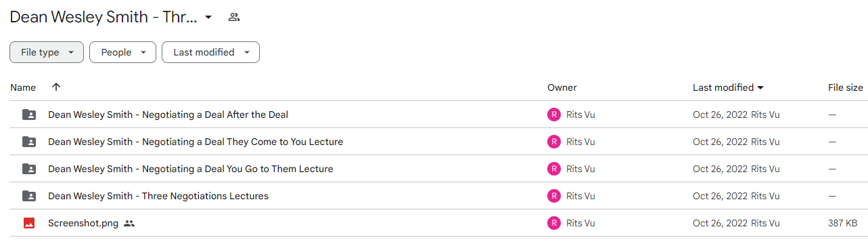
Task: Click the red image icon for Screenshot.png
Action: 29,223
